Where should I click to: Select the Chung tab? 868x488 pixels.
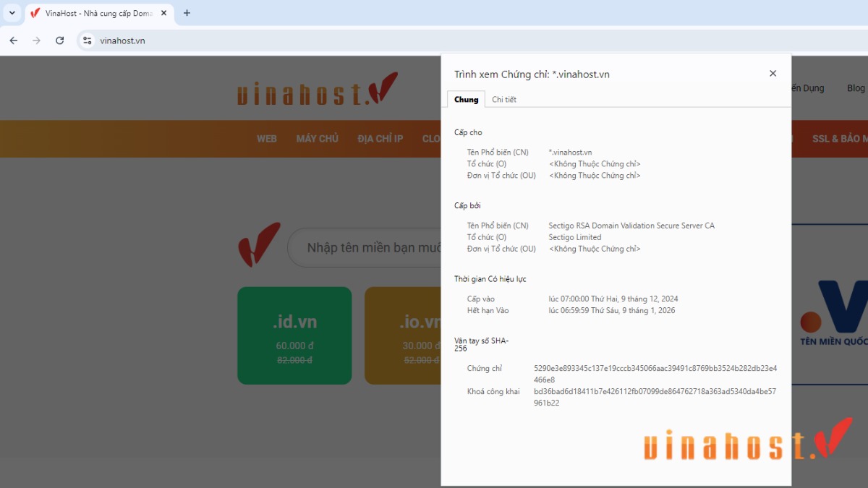pyautogui.click(x=466, y=100)
